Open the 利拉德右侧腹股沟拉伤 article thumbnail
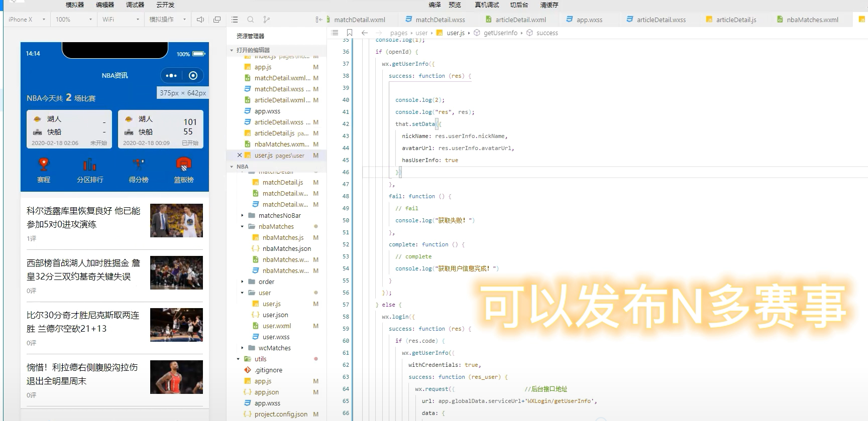The image size is (868, 421). (x=176, y=377)
